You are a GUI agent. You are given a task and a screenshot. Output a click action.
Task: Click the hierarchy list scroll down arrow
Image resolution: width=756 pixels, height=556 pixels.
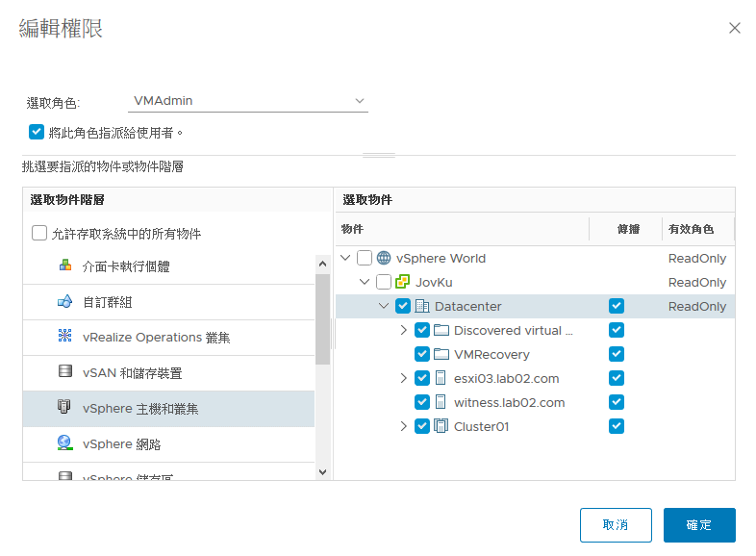pyautogui.click(x=323, y=471)
